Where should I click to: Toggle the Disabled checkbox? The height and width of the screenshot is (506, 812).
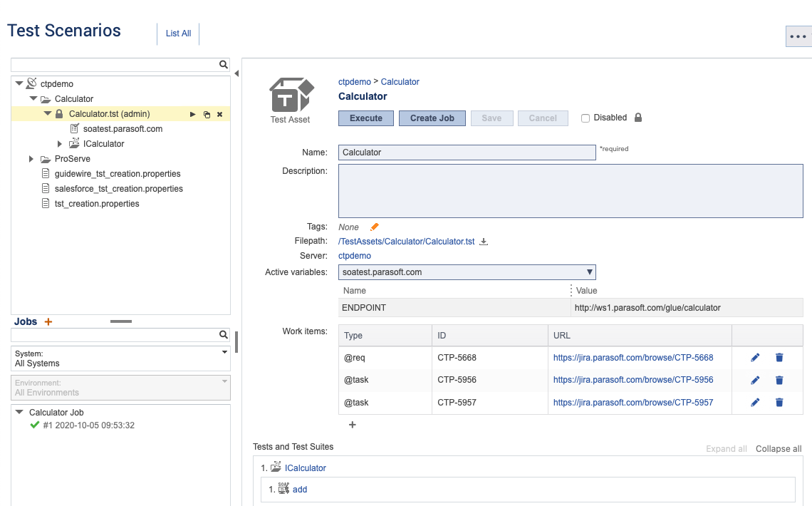tap(585, 118)
